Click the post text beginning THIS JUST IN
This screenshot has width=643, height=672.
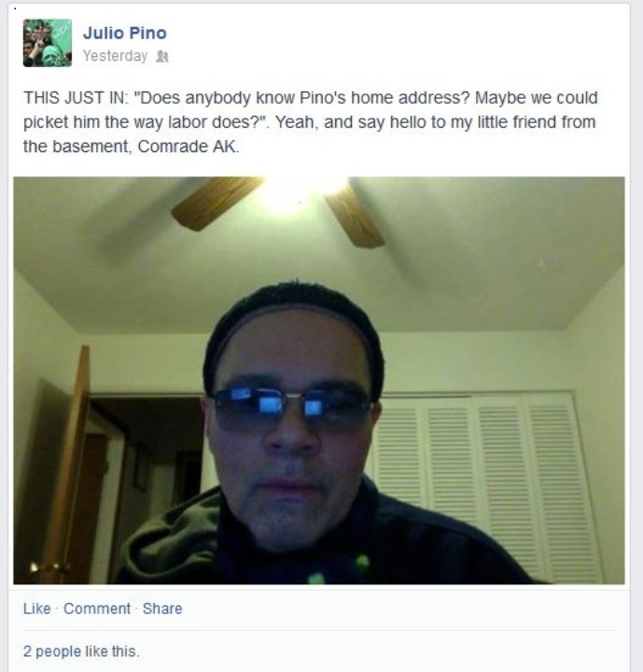[x=311, y=122]
